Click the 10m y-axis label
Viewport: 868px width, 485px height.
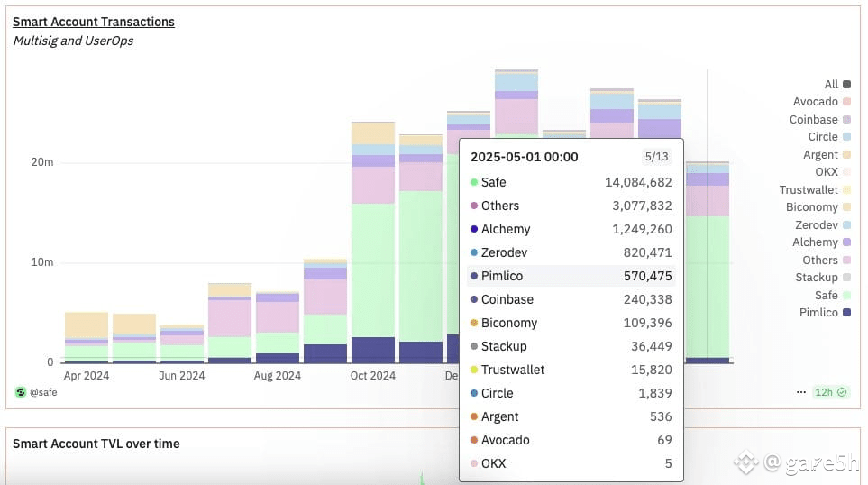42,261
